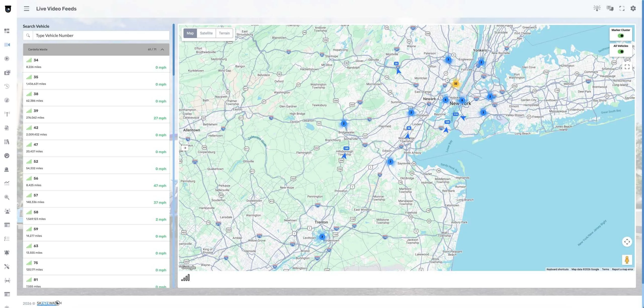This screenshot has width=644, height=308.
Task: Click the map camera pan control
Action: click(627, 242)
